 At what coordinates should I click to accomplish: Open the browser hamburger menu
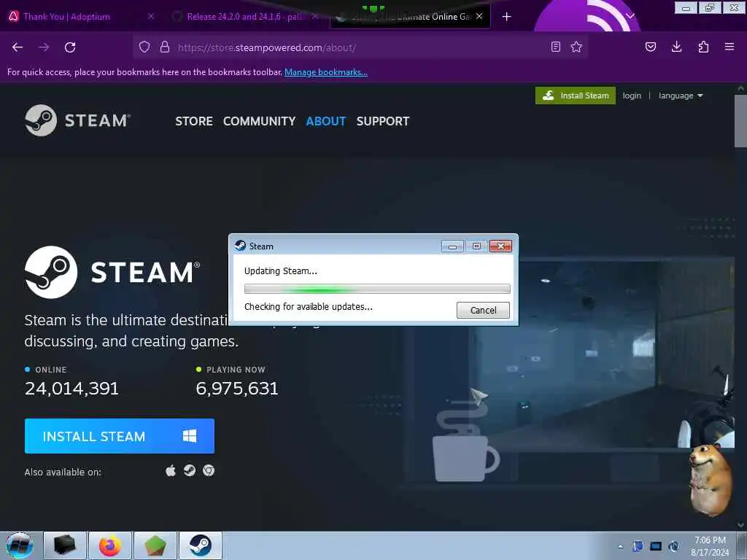[729, 47]
